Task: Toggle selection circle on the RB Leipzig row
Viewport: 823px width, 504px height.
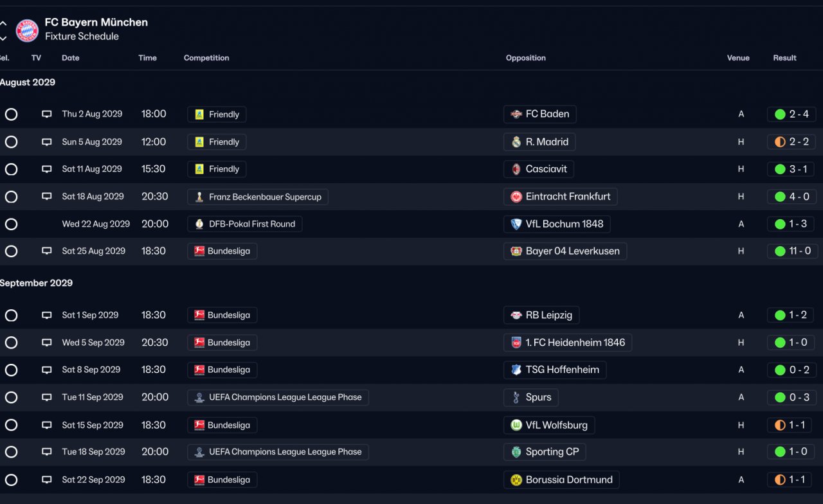Action: (11, 316)
